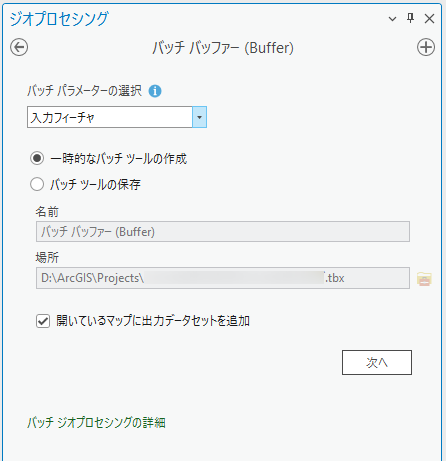Click the 場所 path field
This screenshot has width=446, height=461.
pyautogui.click(x=223, y=278)
